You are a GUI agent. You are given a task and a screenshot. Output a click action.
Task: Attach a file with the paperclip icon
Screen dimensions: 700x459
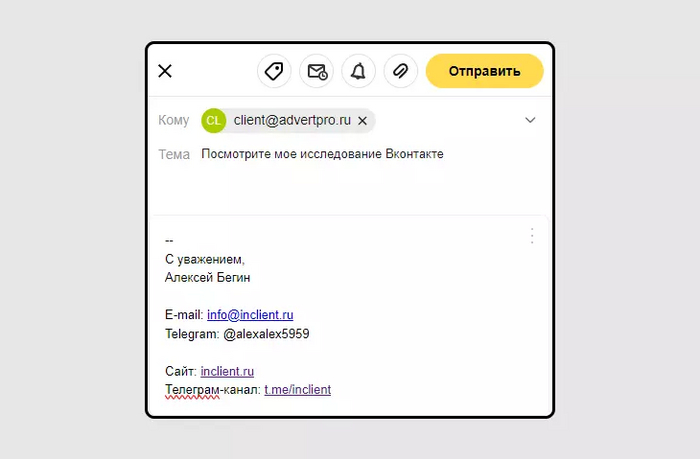(x=400, y=71)
